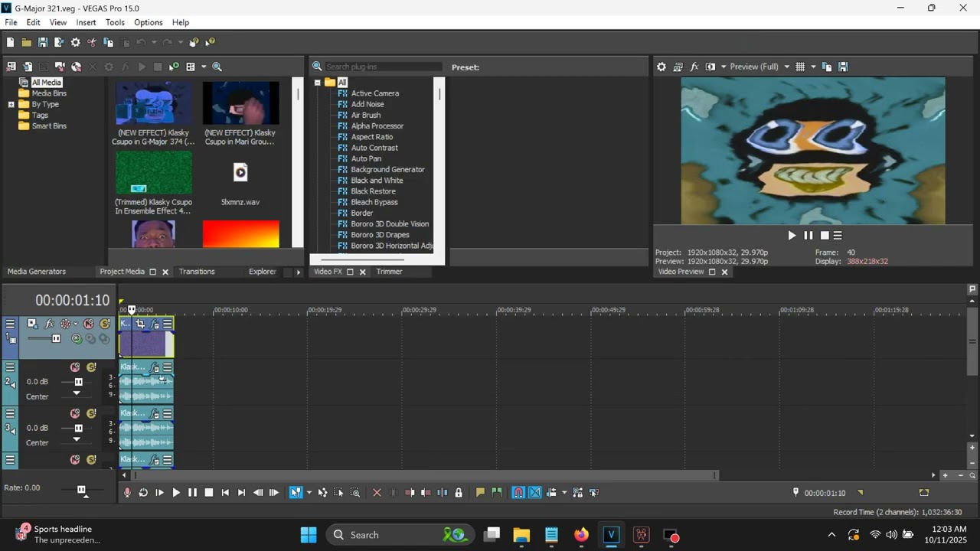Click the red Delete X in timeline toolbar
Image resolution: width=980 pixels, height=551 pixels.
click(x=377, y=493)
